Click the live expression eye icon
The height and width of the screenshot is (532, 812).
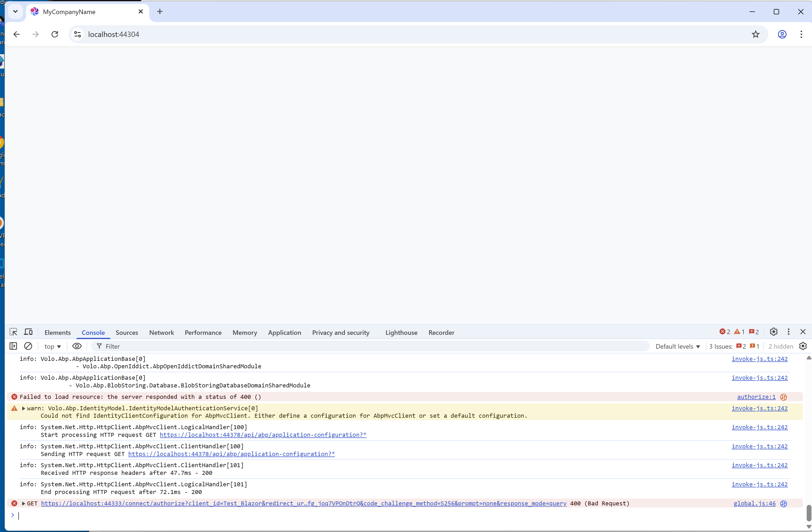tap(77, 346)
